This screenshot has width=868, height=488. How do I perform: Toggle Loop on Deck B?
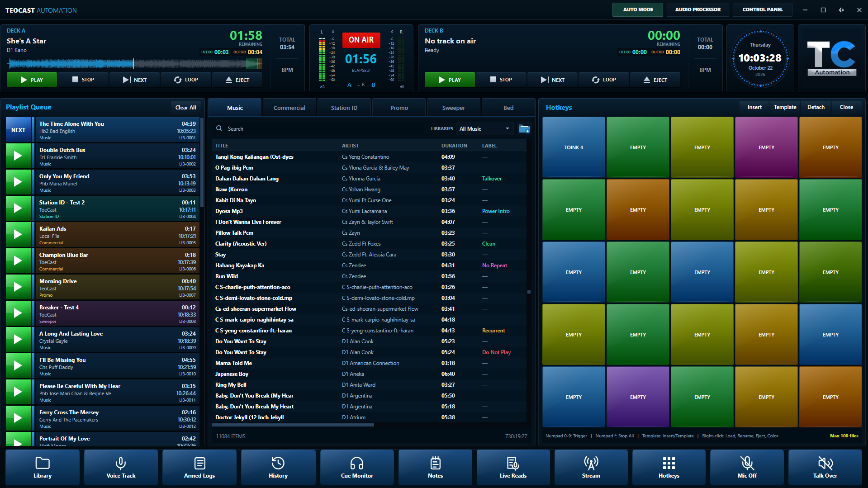coord(604,80)
